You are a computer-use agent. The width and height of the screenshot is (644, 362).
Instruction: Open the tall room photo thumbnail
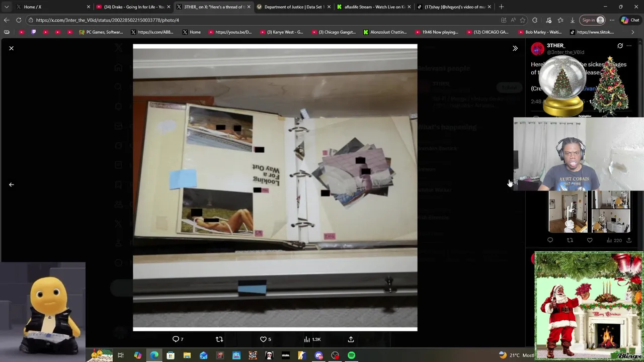(x=568, y=212)
